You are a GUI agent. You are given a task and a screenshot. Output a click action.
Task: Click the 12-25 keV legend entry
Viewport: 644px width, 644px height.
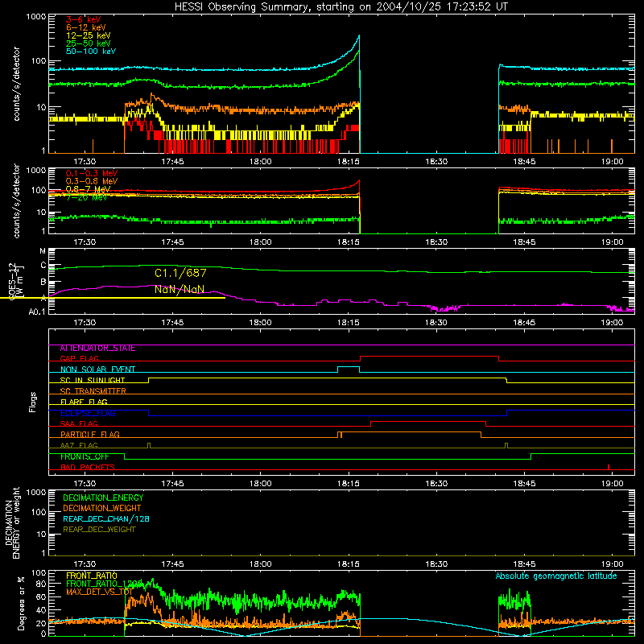89,35
